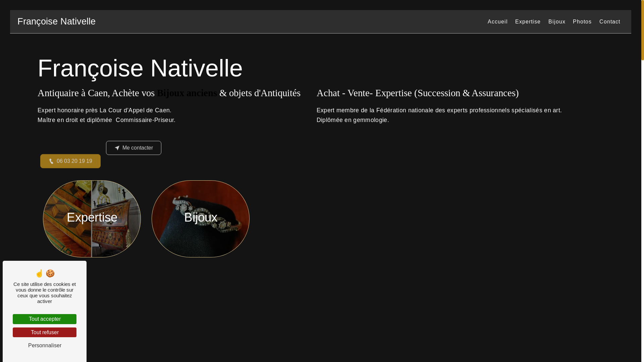
Task: Click the 'Me contacter' button
Action: point(133,148)
